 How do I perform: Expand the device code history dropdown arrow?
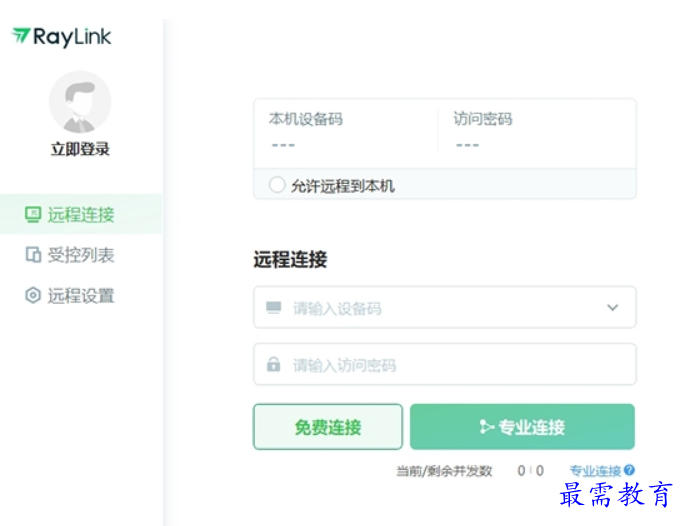(x=612, y=308)
